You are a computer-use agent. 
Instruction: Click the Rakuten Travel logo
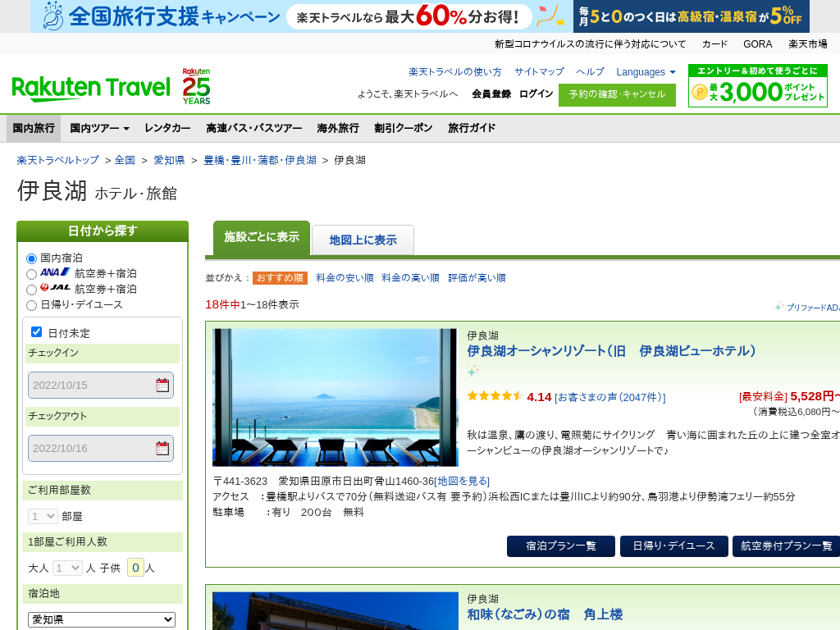coord(91,89)
